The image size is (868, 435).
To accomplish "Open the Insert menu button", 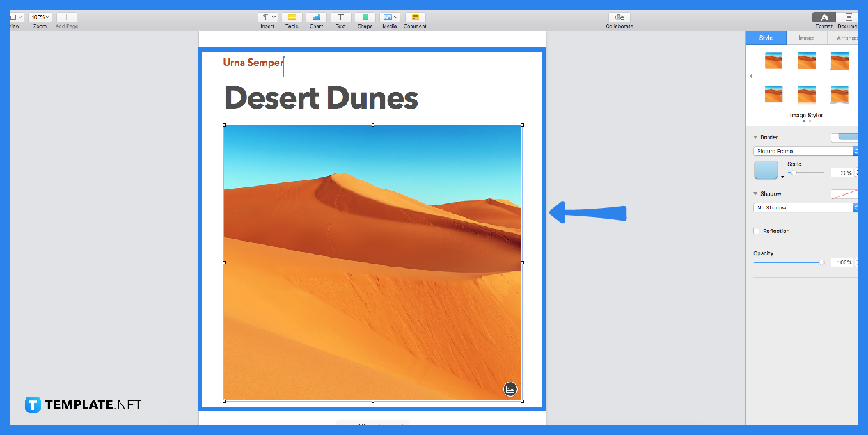I will click(x=267, y=17).
